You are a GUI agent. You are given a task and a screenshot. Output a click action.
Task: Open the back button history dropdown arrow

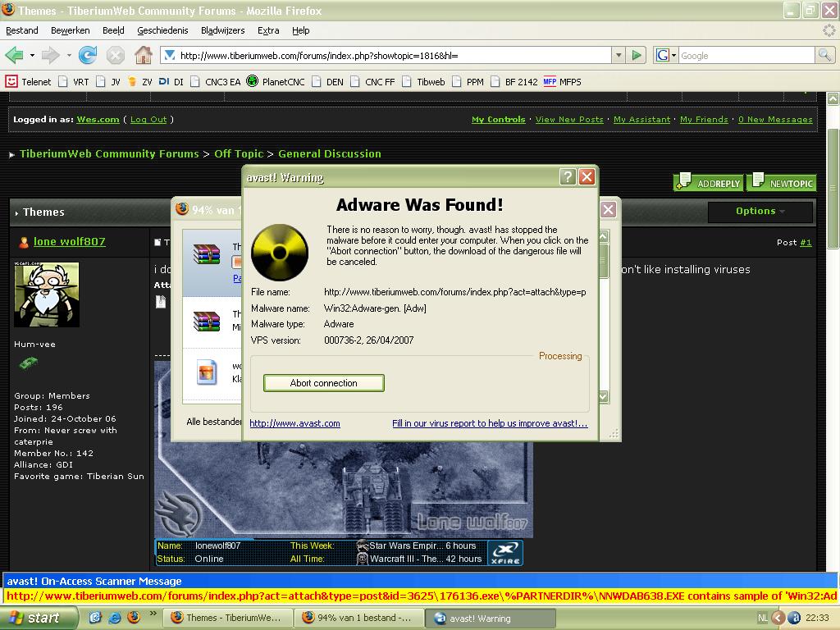[x=32, y=55]
